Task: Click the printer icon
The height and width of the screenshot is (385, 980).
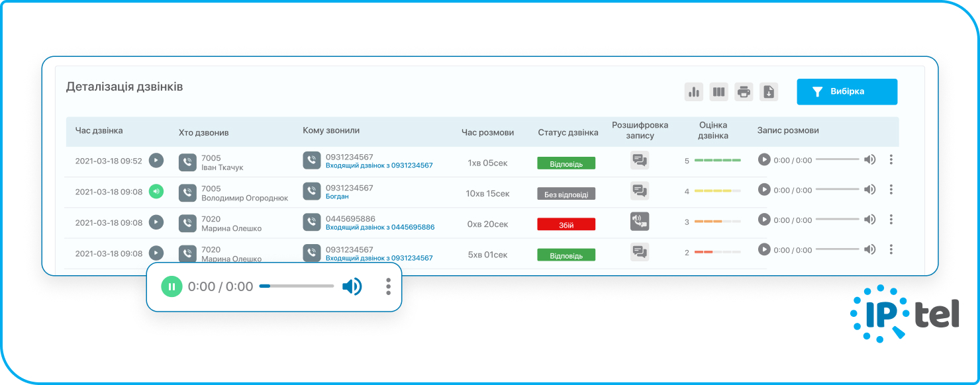Action: [x=744, y=92]
